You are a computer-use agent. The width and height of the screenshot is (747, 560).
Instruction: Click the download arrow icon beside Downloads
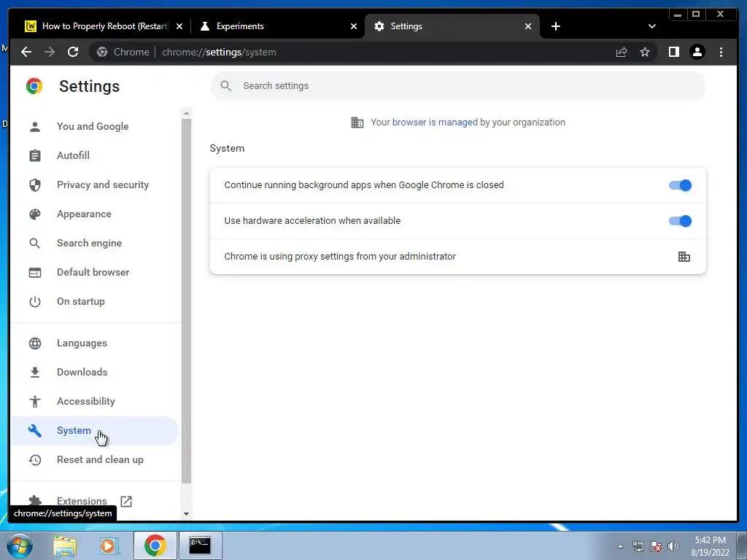[x=35, y=373]
